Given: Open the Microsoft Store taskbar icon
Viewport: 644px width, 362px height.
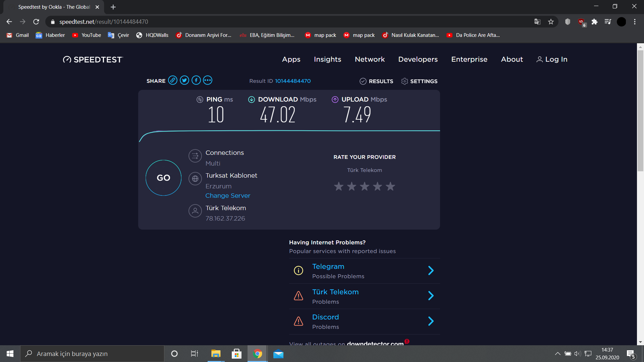Looking at the screenshot, I should click(x=237, y=354).
